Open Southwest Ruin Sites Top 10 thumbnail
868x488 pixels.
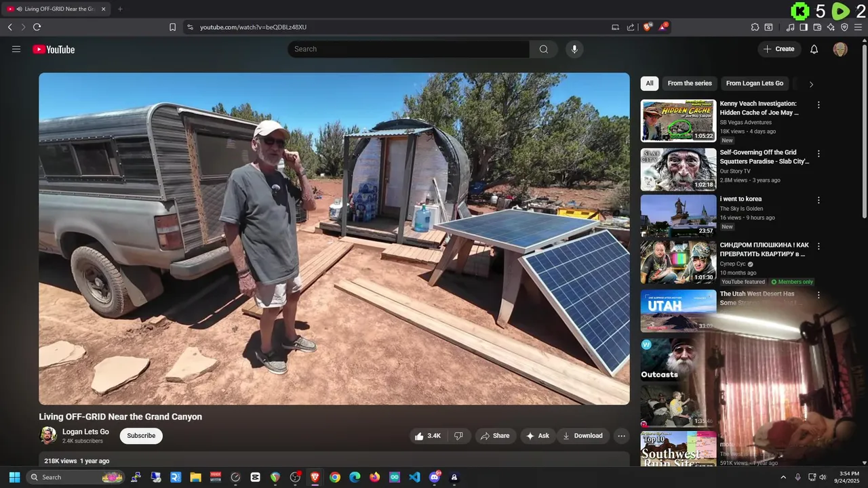[678, 449]
